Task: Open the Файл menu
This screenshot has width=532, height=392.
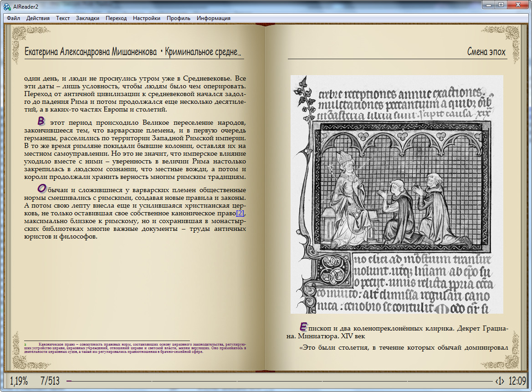Action: [13, 18]
